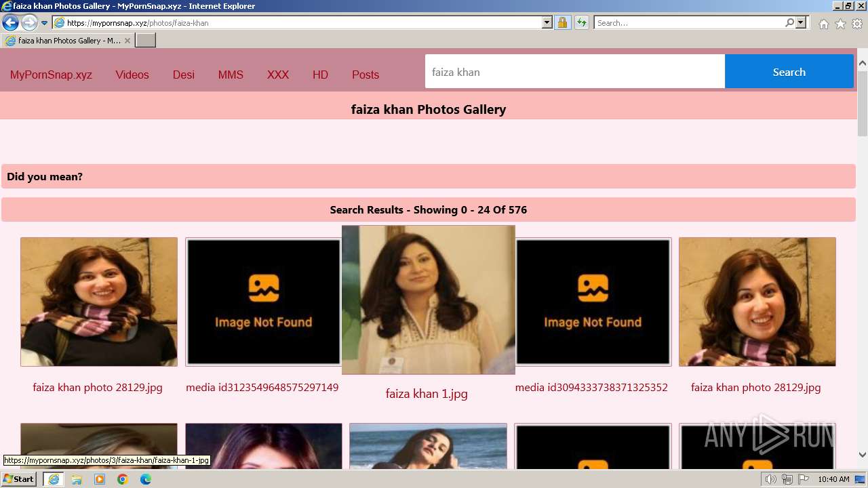Click the refresh page icon
Screen dimensions: 868x488
(x=581, y=22)
